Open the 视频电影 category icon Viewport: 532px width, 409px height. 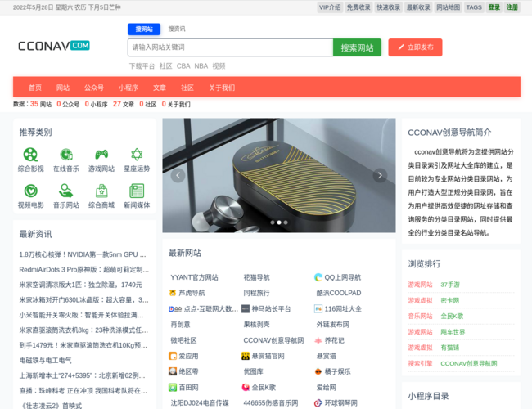coord(30,191)
